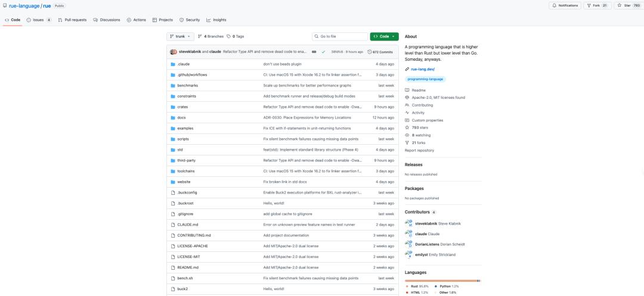The width and height of the screenshot is (644, 296).
Task: Click the rue-lang.dev link icon
Action: coord(407,69)
